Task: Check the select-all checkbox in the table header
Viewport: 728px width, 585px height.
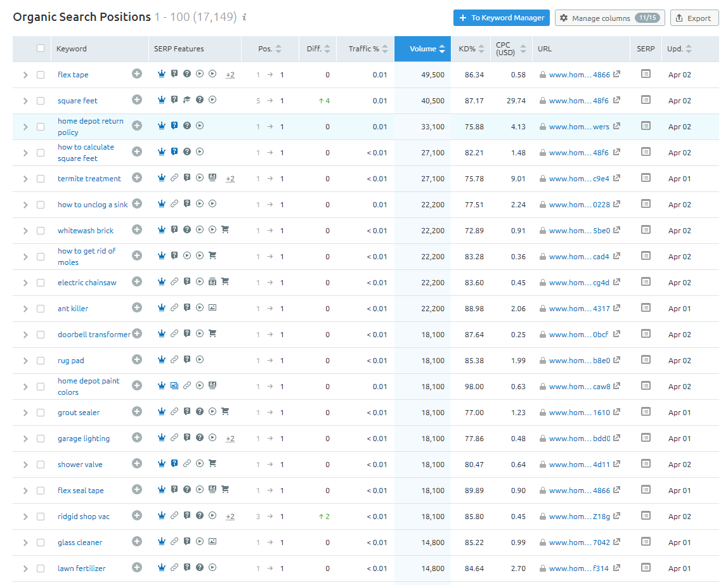Action: point(40,48)
